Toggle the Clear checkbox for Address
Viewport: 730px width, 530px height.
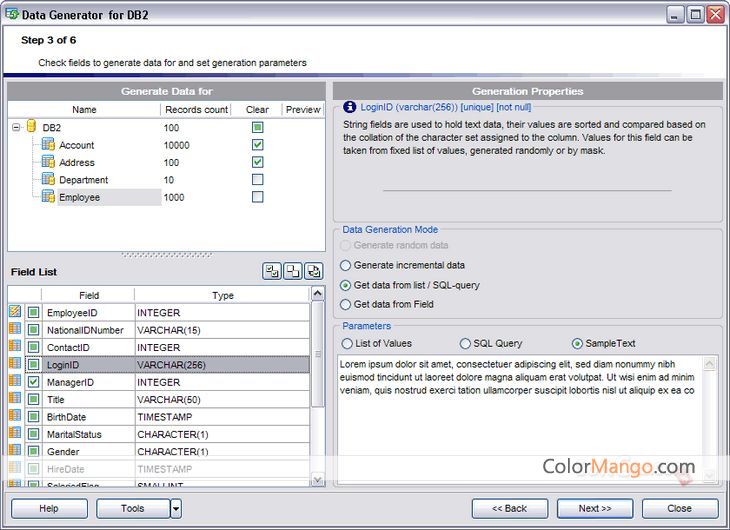(257, 162)
